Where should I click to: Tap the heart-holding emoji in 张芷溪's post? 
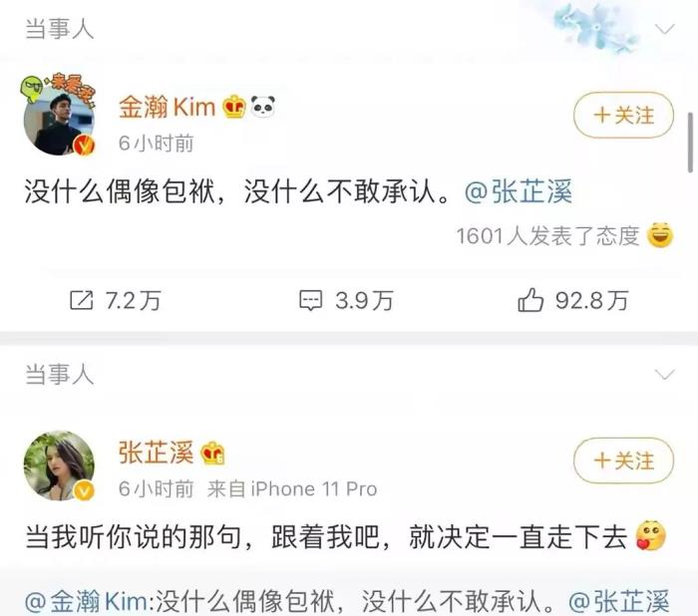(x=650, y=535)
